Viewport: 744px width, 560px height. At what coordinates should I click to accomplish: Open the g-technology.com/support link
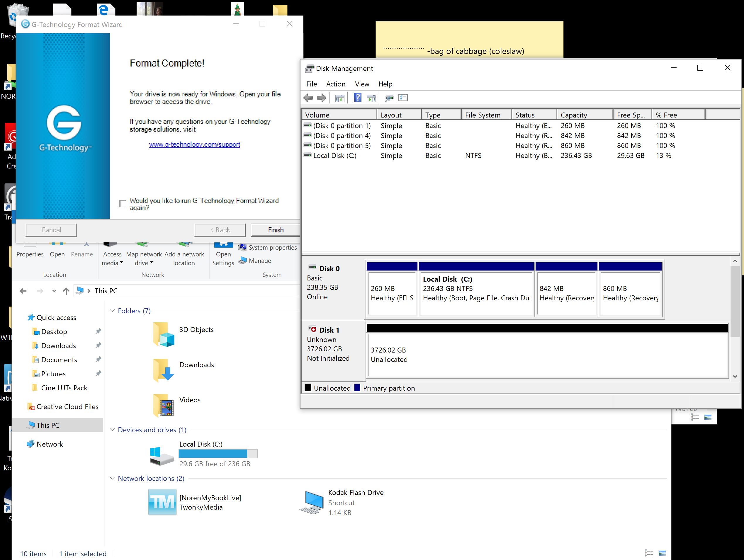[194, 144]
